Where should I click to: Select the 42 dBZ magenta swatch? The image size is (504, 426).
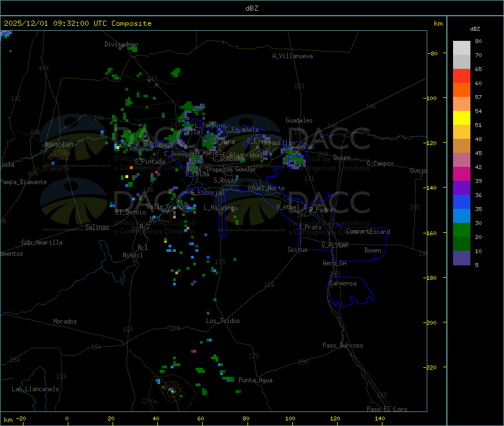(461, 174)
